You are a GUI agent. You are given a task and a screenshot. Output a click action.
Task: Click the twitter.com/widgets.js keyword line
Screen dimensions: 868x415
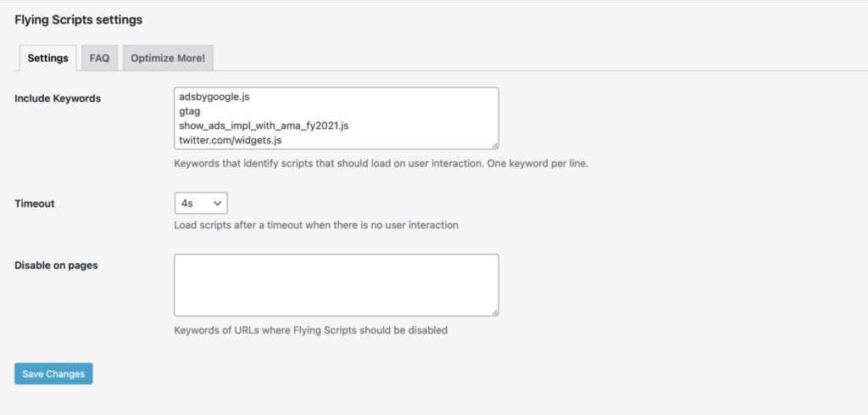230,139
